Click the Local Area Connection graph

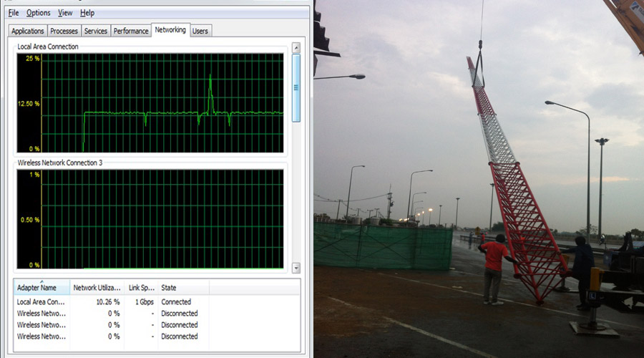150,103
